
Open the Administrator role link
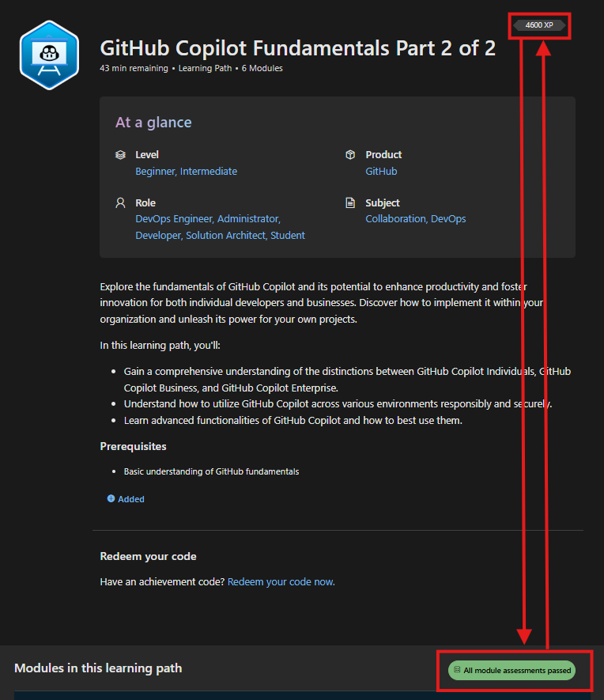[x=248, y=219]
